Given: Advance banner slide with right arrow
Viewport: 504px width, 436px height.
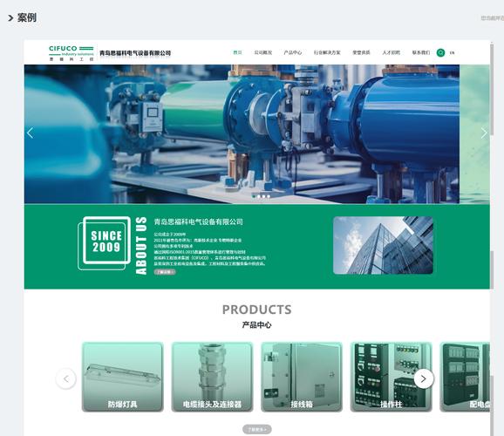Looking at the screenshot, I should coord(484,133).
